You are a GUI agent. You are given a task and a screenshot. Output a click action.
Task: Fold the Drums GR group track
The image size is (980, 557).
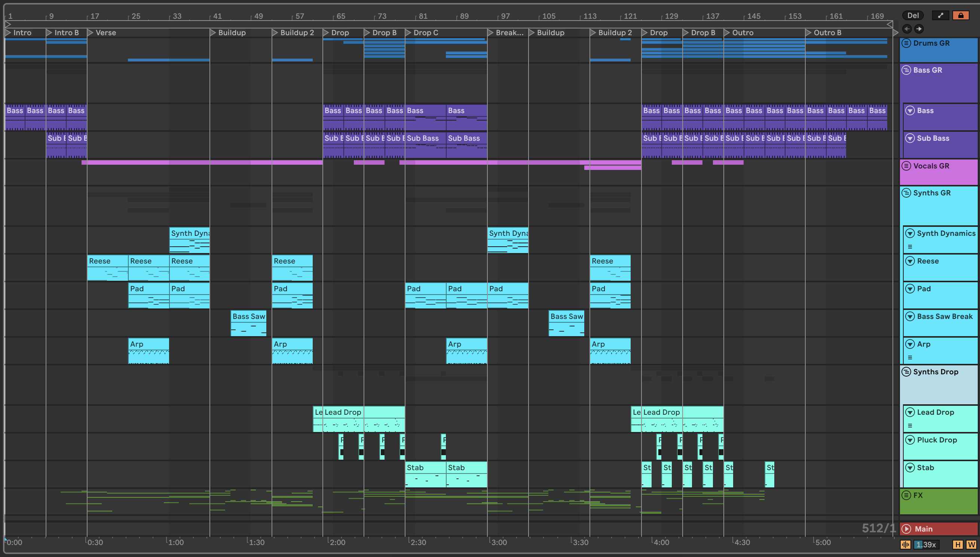(906, 43)
